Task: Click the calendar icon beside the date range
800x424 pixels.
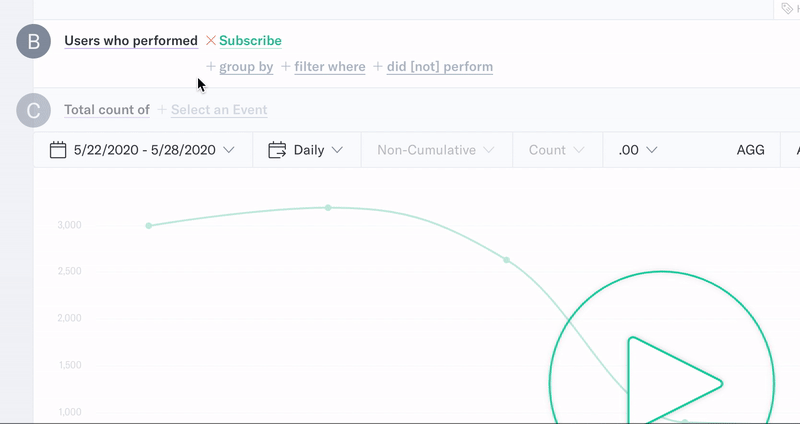Action: (x=58, y=150)
